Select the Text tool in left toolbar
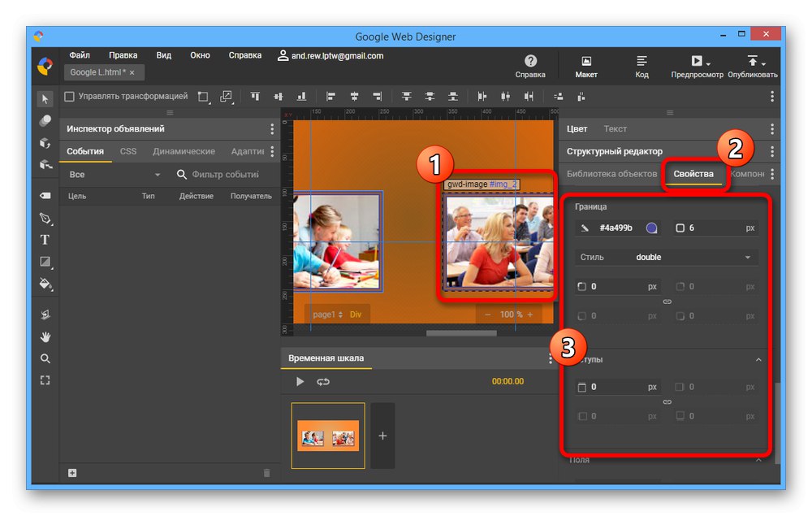The width and height of the screenshot is (812, 516). point(45,240)
